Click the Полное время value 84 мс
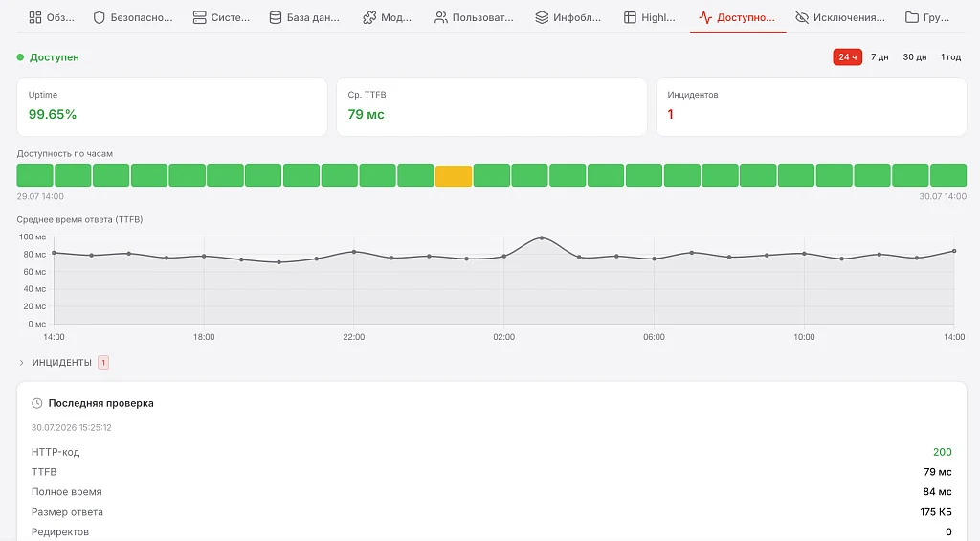 937,492
